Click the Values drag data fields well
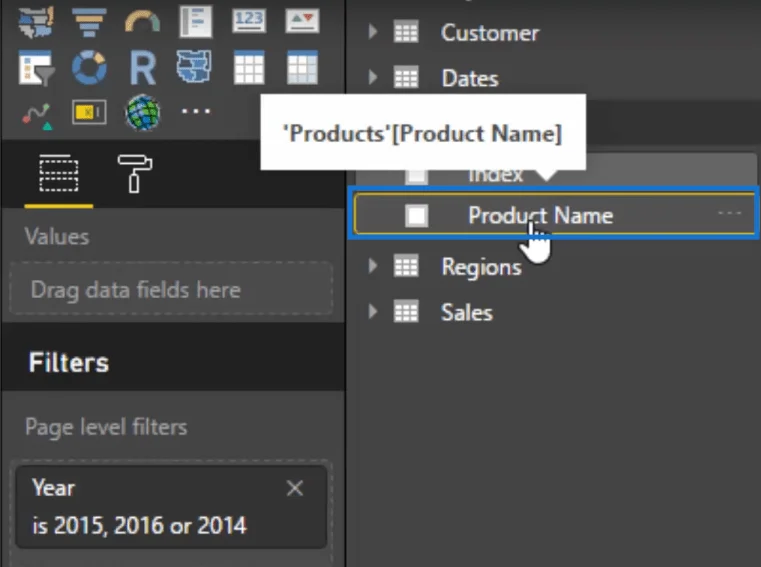 point(171,288)
